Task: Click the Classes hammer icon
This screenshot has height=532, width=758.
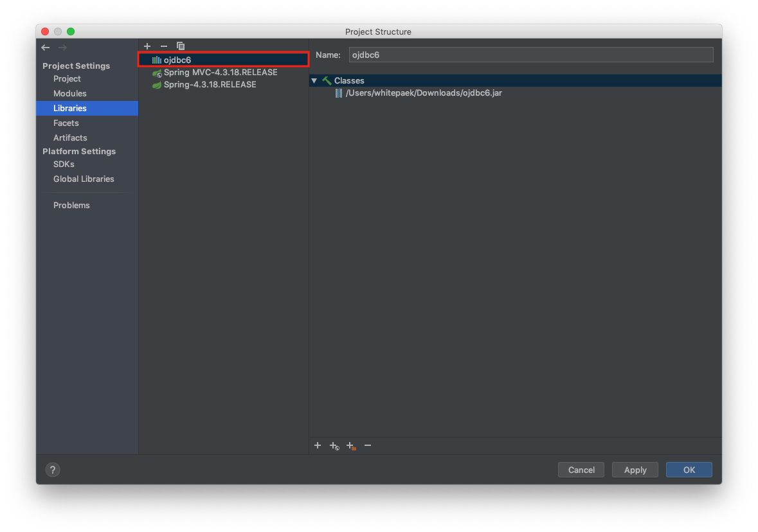Action: 327,81
